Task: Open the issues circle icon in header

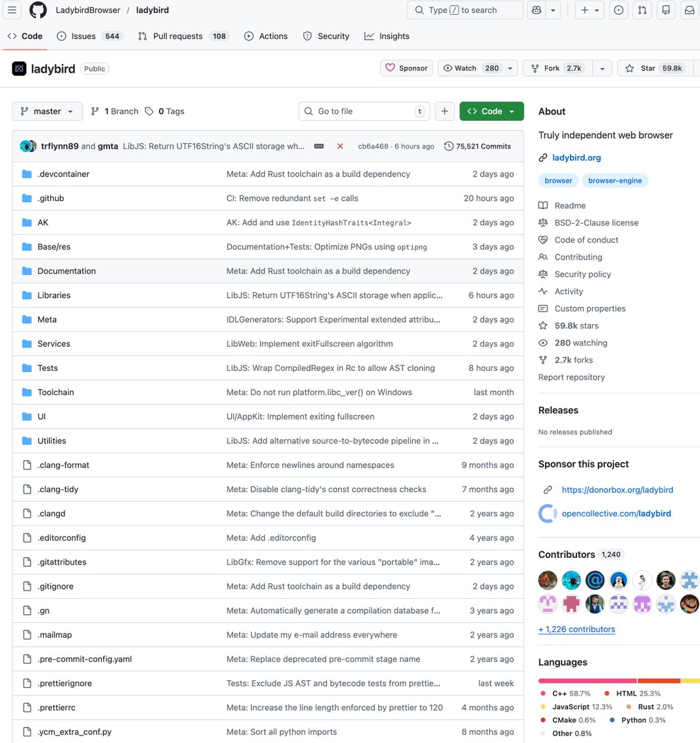Action: (618, 10)
